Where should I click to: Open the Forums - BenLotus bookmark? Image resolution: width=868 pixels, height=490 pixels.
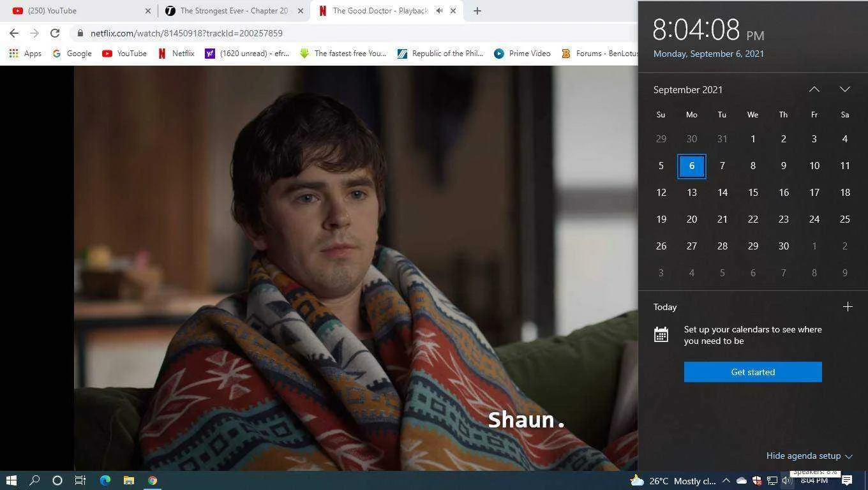(599, 54)
